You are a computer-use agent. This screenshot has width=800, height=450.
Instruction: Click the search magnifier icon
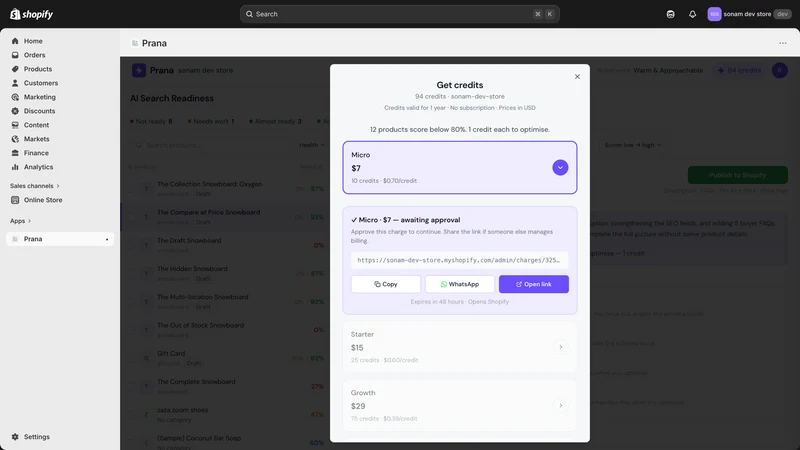[x=249, y=14]
